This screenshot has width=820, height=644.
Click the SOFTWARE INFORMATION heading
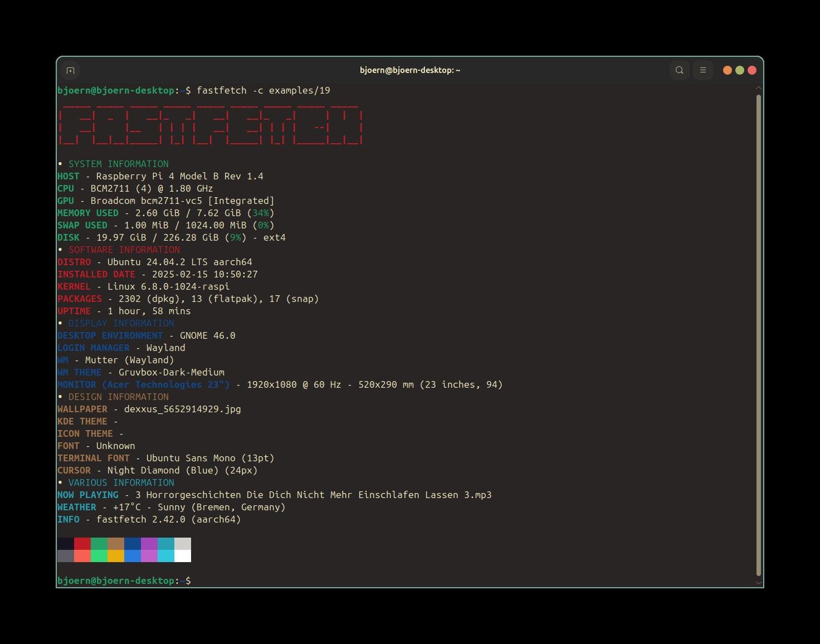pyautogui.click(x=124, y=250)
